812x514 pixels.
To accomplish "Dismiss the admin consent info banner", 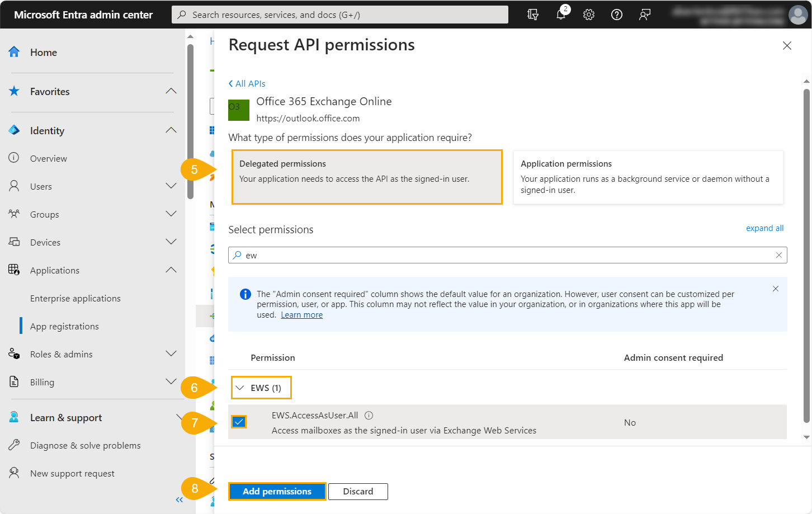I will 775,289.
